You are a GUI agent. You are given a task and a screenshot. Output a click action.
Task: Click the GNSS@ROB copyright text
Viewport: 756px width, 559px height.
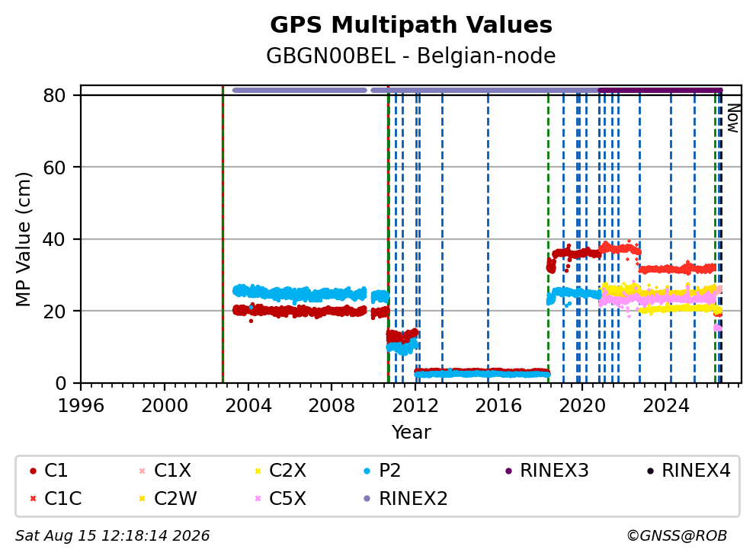point(677,535)
